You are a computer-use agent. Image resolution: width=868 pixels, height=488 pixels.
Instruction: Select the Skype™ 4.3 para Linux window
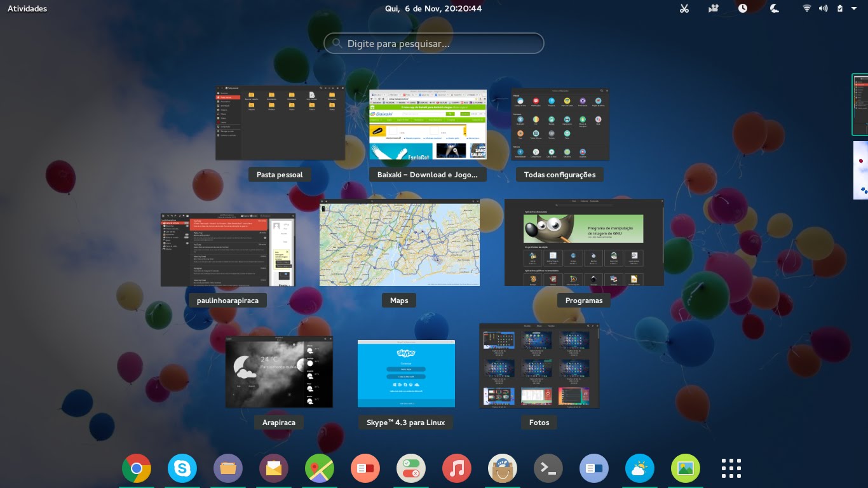pyautogui.click(x=405, y=374)
